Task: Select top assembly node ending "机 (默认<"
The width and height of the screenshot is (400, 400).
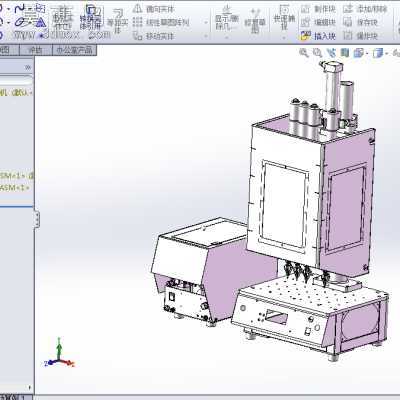Action: (x=16, y=93)
